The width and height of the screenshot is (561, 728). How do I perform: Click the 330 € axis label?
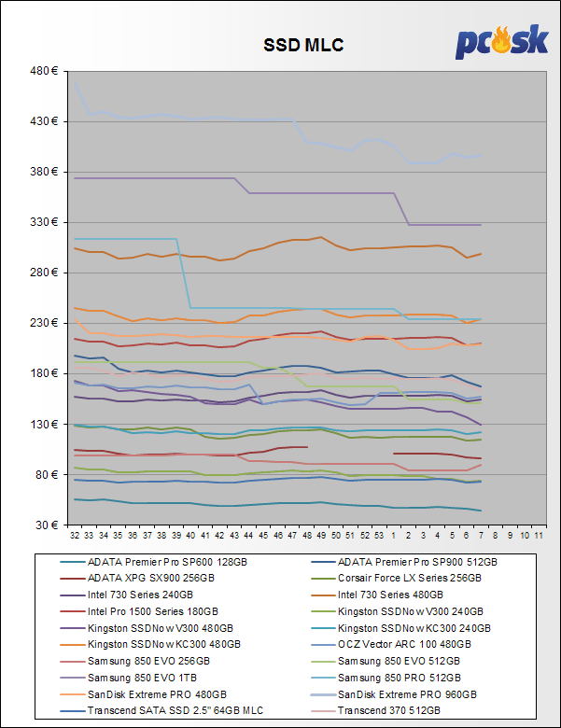[44, 222]
